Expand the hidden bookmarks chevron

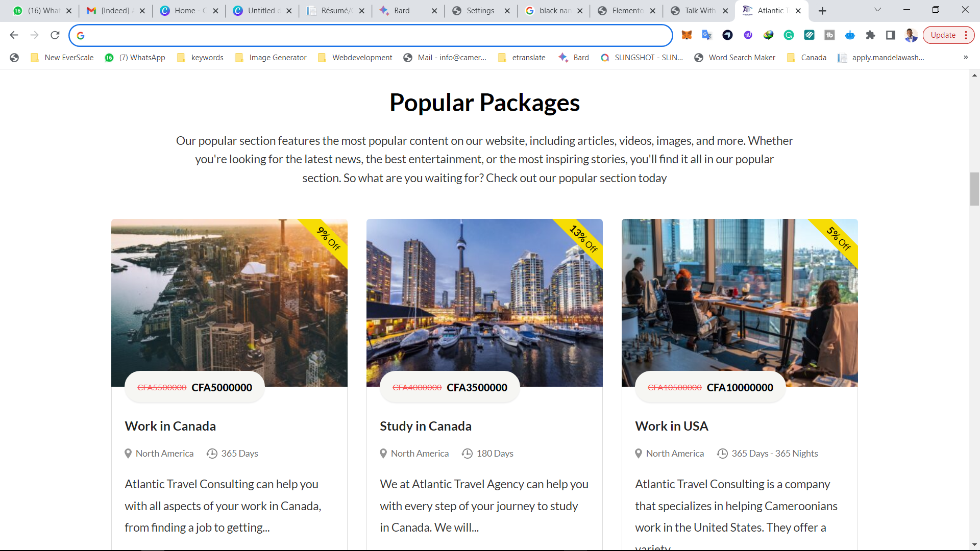pos(965,58)
